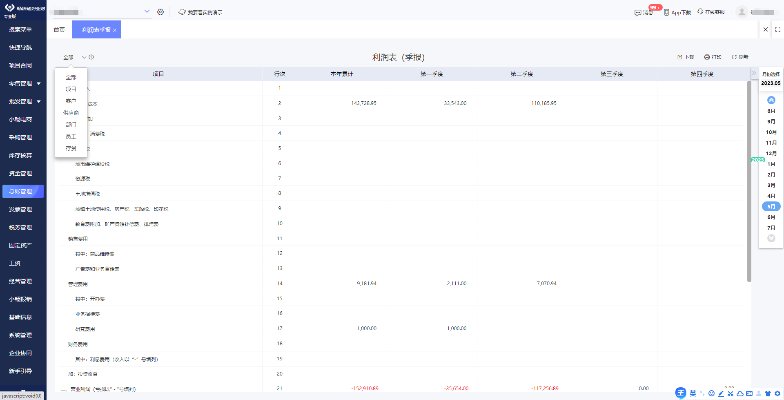The image size is (784, 400).
Task: Open the company selector dropdown
Action: [x=146, y=12]
